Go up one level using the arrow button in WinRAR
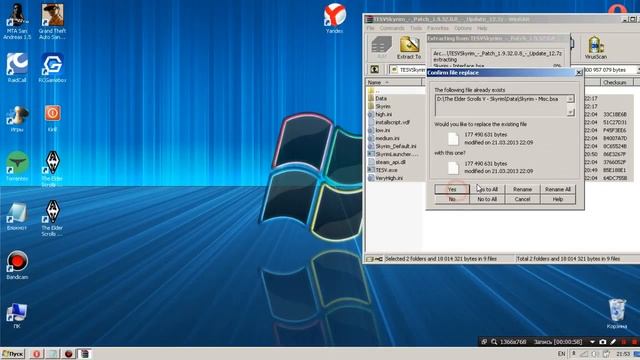 pyautogui.click(x=375, y=70)
